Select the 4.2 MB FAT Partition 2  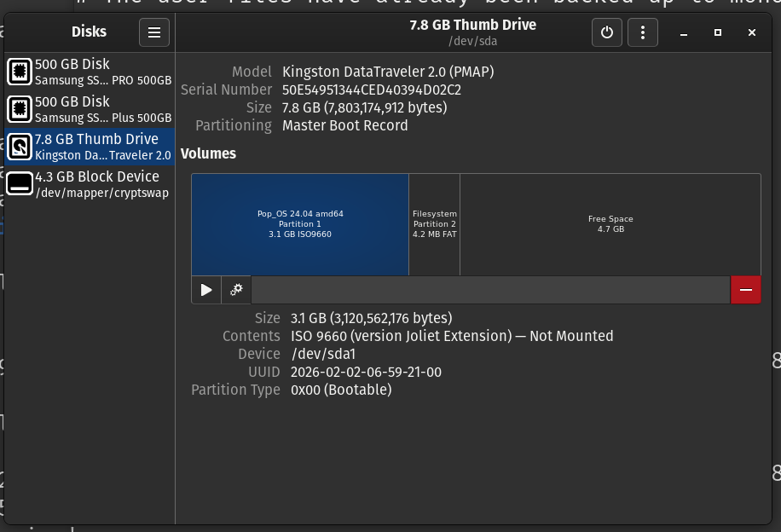[434, 224]
